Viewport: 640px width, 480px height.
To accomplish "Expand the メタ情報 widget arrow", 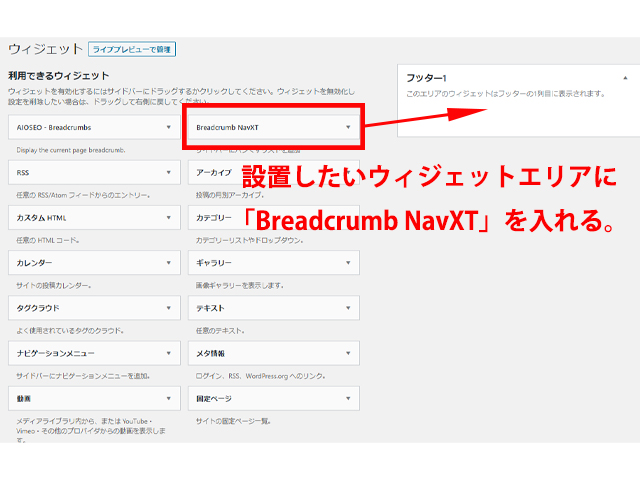I will click(x=348, y=353).
